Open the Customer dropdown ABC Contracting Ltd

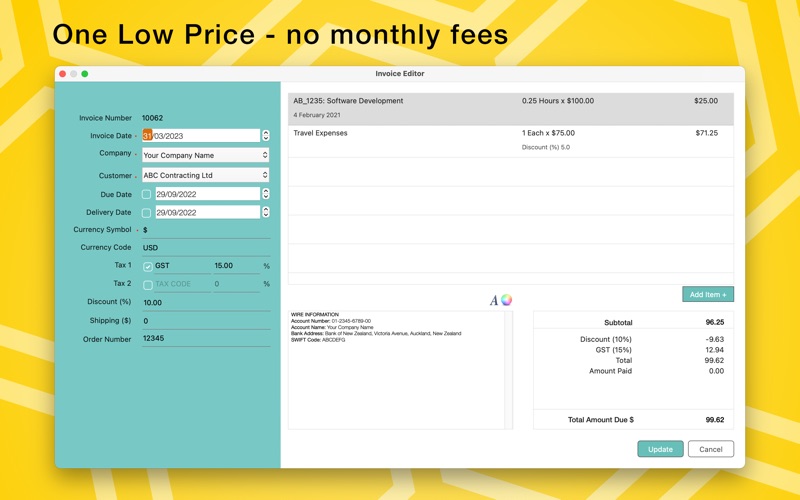[x=205, y=175]
